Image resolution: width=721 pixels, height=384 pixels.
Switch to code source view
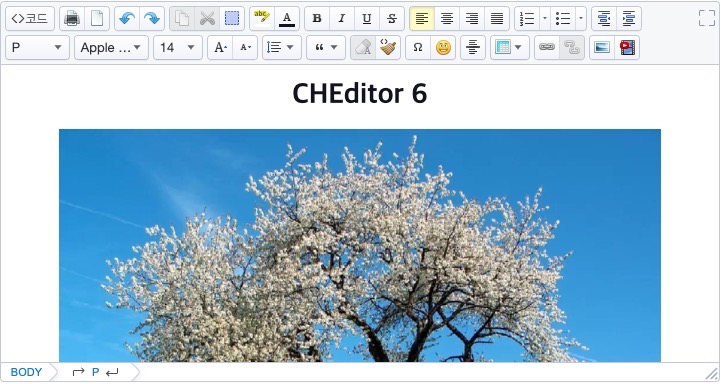[x=30, y=18]
